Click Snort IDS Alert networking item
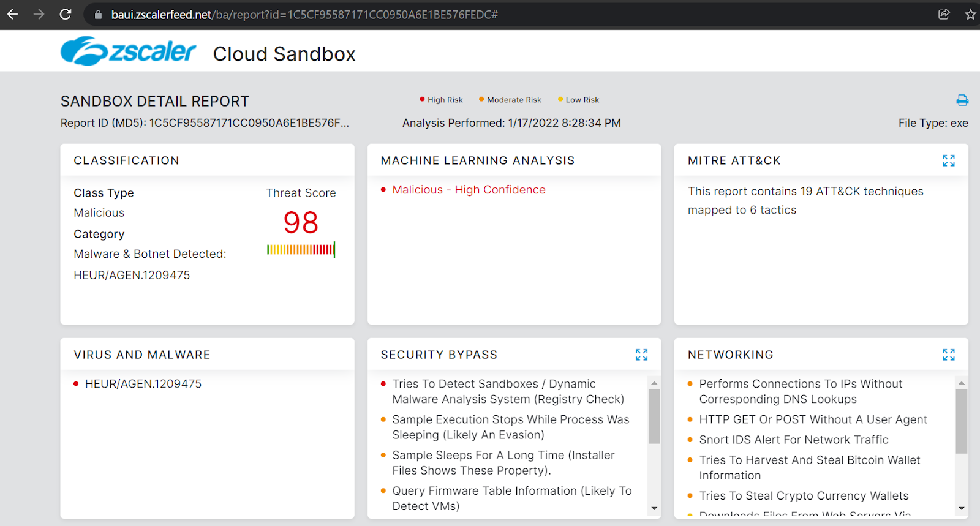Screen dimensions: 980x526 [793, 440]
